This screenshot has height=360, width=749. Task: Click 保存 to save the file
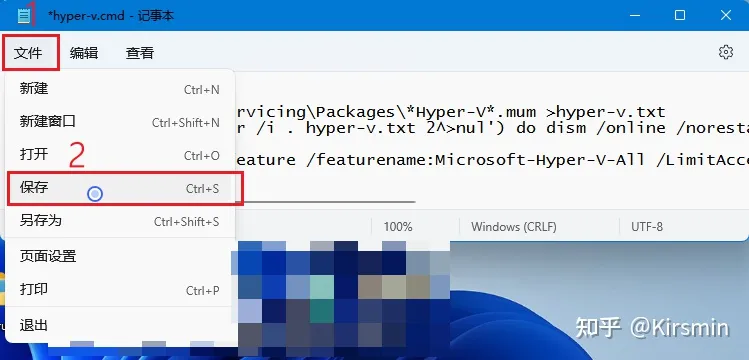(x=119, y=188)
